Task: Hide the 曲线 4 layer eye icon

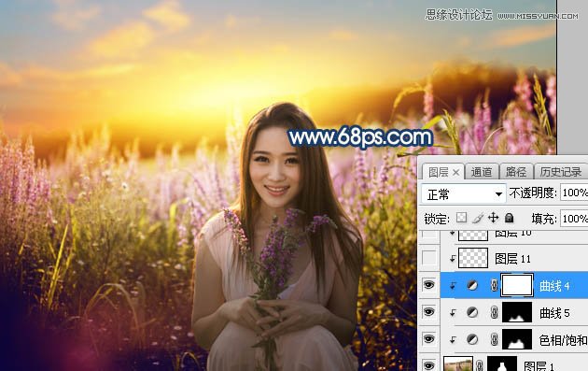Action: pos(429,285)
